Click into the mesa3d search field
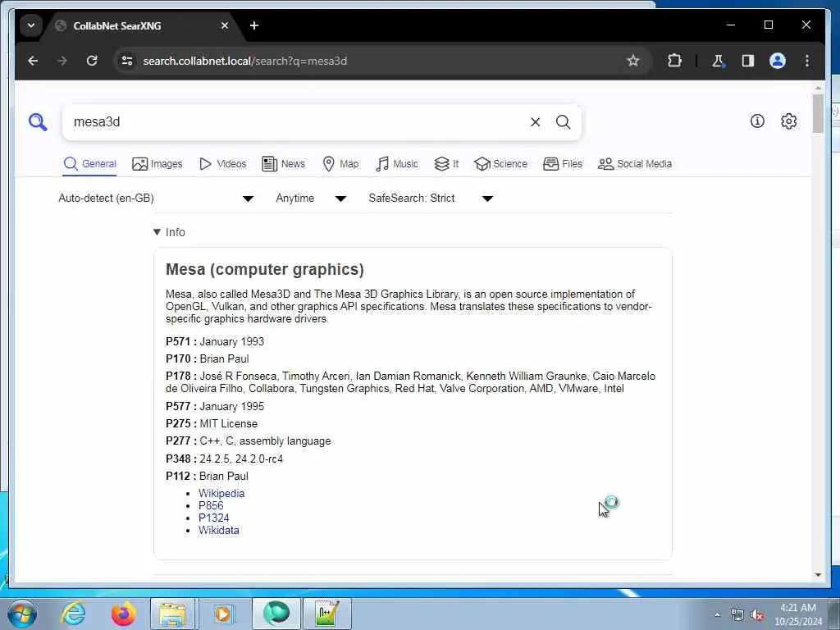The image size is (840, 630). click(297, 122)
